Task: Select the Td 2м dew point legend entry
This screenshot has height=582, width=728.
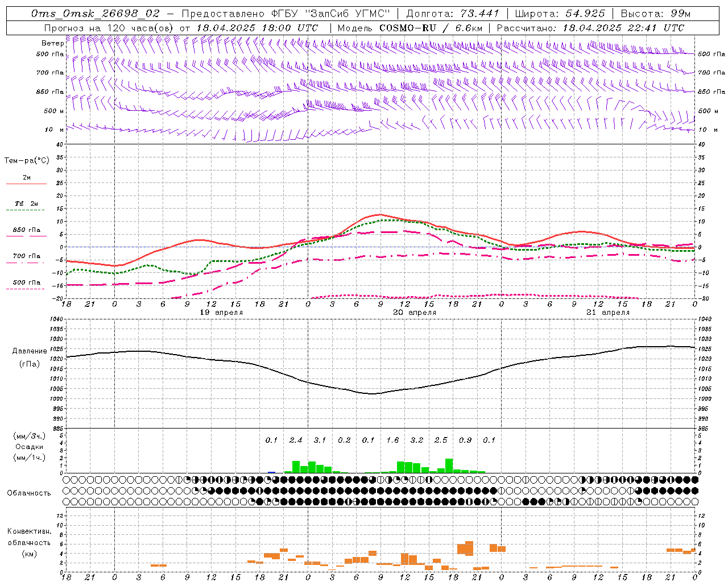Action: tap(27, 203)
